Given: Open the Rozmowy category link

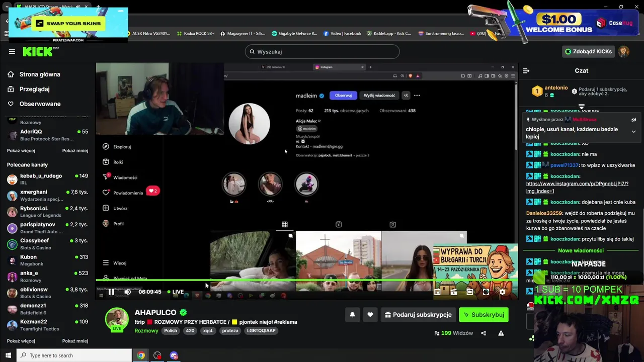Looking at the screenshot, I should tap(146, 331).
